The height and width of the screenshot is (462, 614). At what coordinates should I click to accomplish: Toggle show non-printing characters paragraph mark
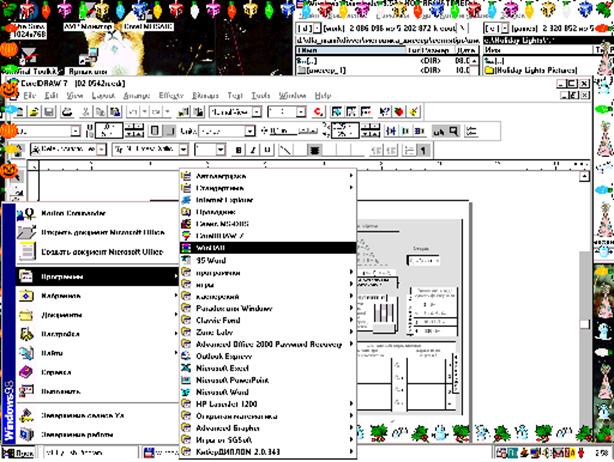424,150
